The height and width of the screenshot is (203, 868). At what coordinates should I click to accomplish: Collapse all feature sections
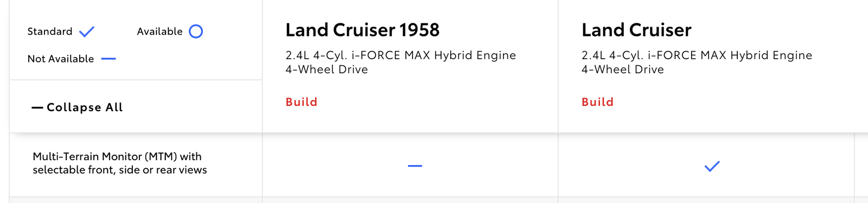78,107
